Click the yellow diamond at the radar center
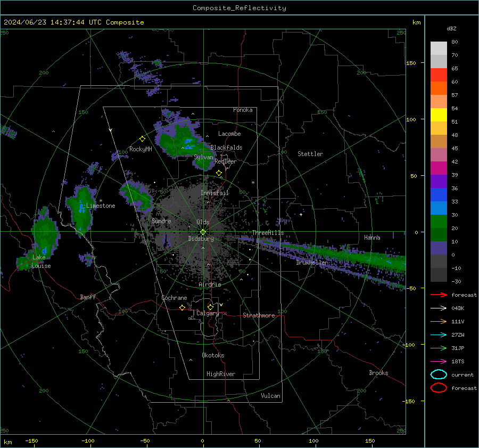 click(x=203, y=232)
